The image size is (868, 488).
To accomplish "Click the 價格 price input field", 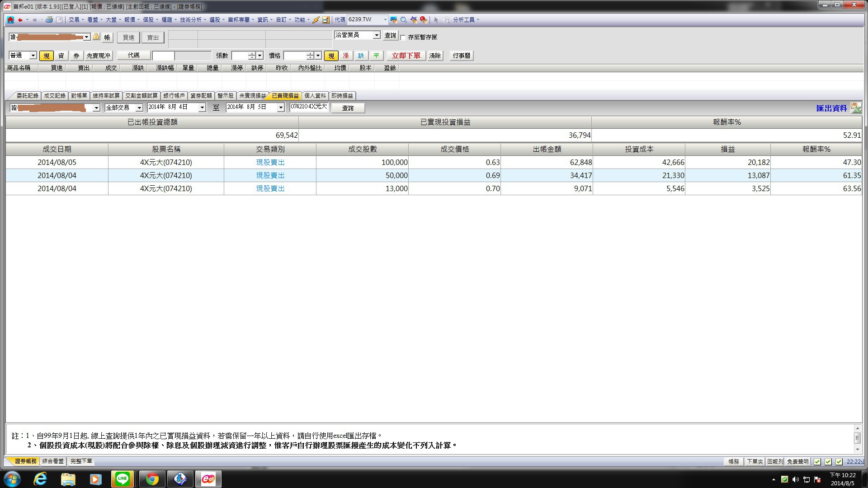I will (x=295, y=56).
